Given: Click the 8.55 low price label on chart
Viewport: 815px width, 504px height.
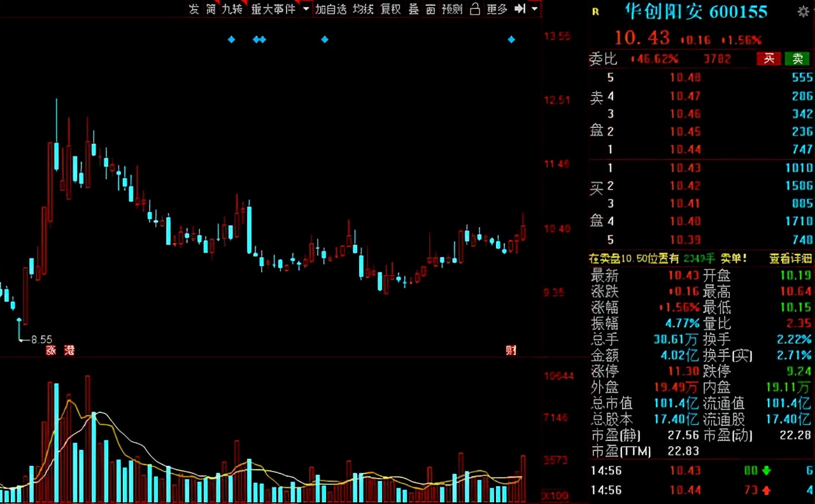Looking at the screenshot, I should point(41,340).
